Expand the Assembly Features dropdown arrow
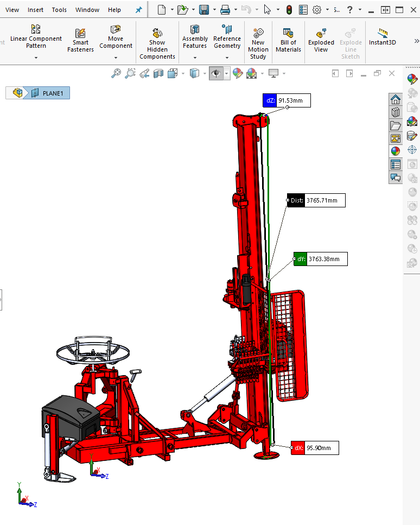 tap(195, 58)
